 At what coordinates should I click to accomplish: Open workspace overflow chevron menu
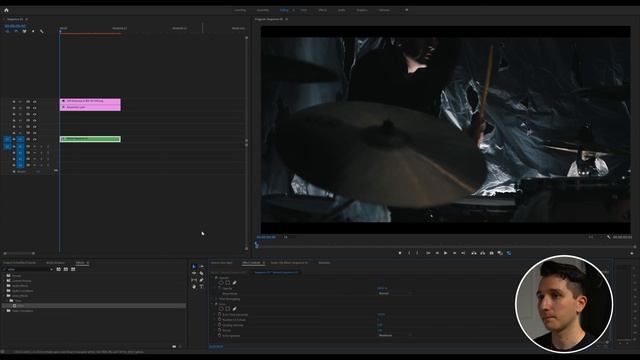[406, 10]
